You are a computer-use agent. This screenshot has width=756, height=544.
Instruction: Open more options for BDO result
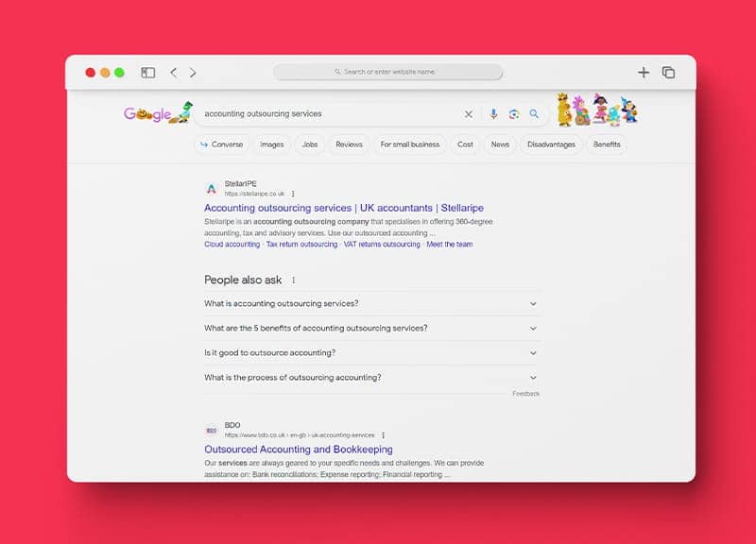[x=384, y=435]
